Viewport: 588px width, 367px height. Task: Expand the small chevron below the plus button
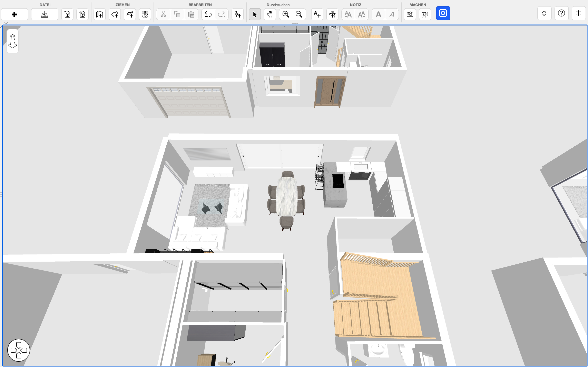tap(6, 23)
